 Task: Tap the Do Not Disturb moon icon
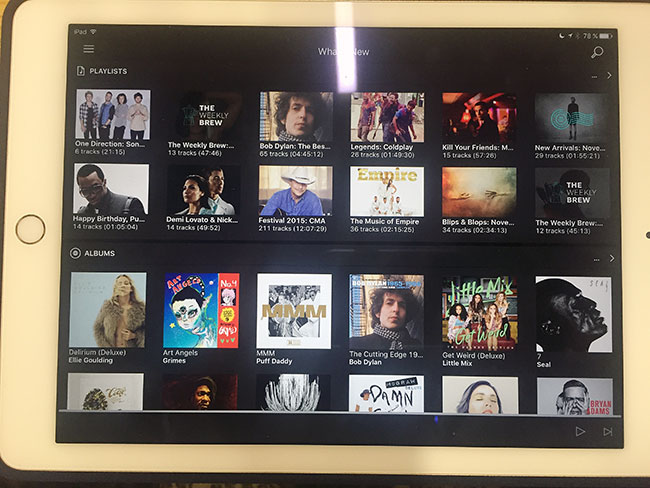[562, 36]
